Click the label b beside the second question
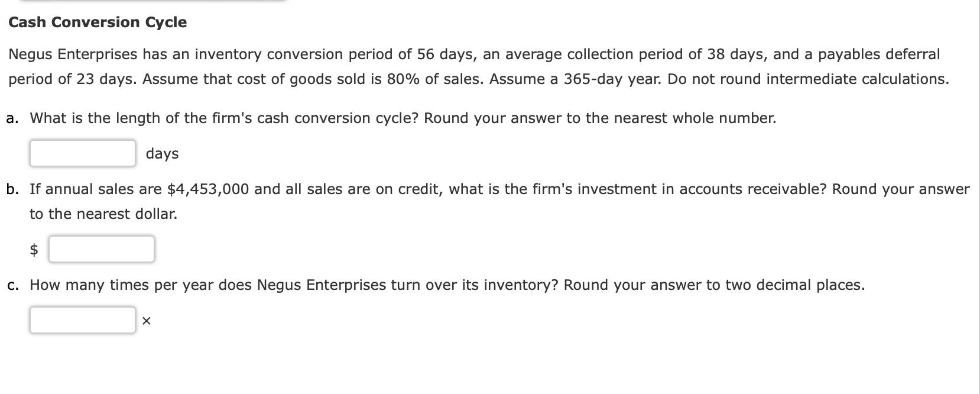Viewport: 980px width, 394px height. tap(11, 189)
